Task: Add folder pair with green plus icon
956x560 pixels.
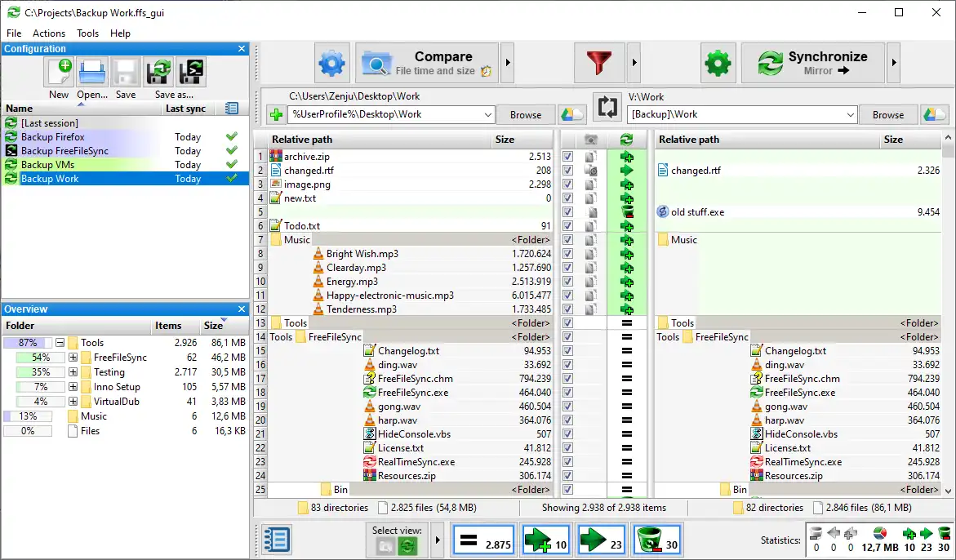Action: (276, 114)
